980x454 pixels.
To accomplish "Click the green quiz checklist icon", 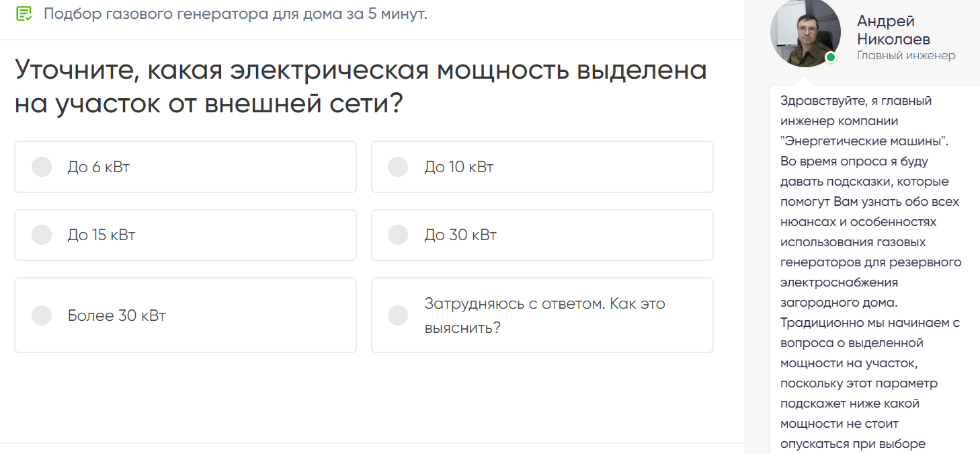I will pos(24,12).
